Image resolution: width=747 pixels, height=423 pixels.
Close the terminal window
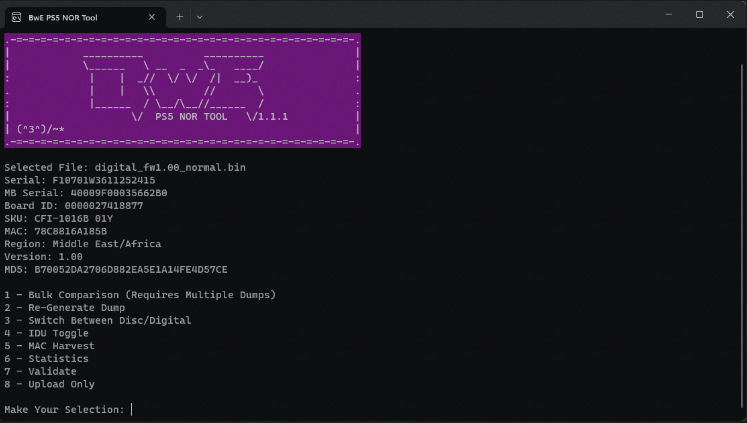[730, 15]
